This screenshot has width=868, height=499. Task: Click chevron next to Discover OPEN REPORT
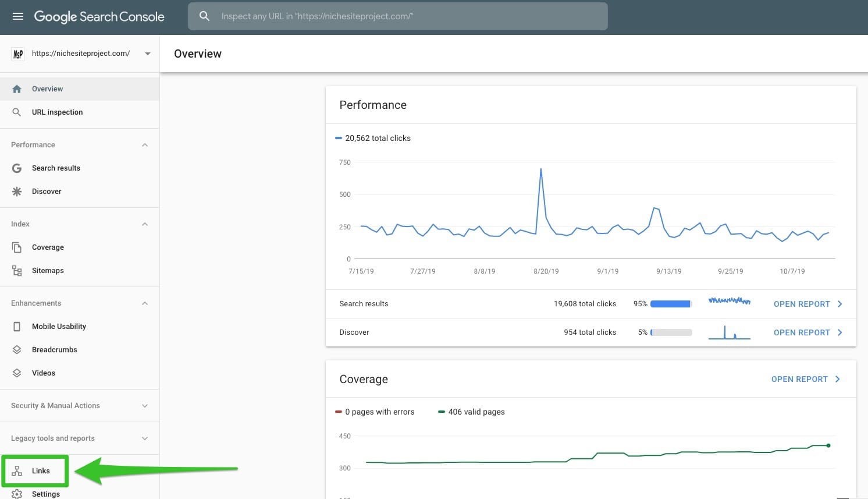(839, 332)
